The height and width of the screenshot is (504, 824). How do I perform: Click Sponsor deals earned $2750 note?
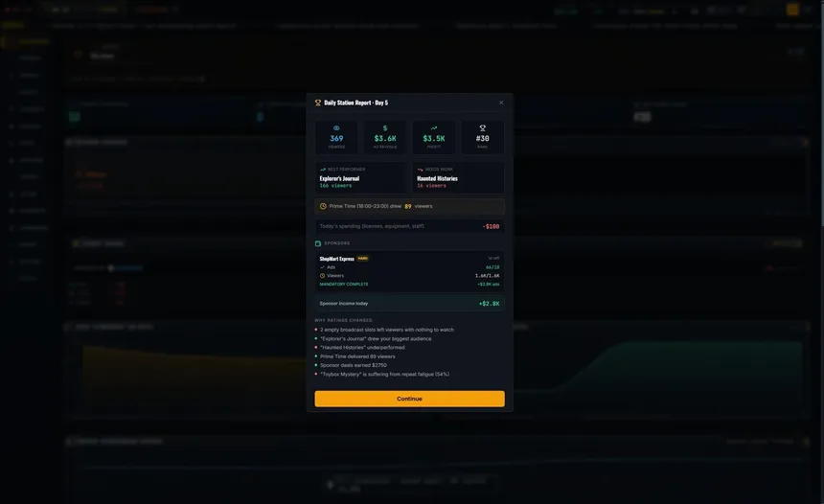pyautogui.click(x=354, y=365)
